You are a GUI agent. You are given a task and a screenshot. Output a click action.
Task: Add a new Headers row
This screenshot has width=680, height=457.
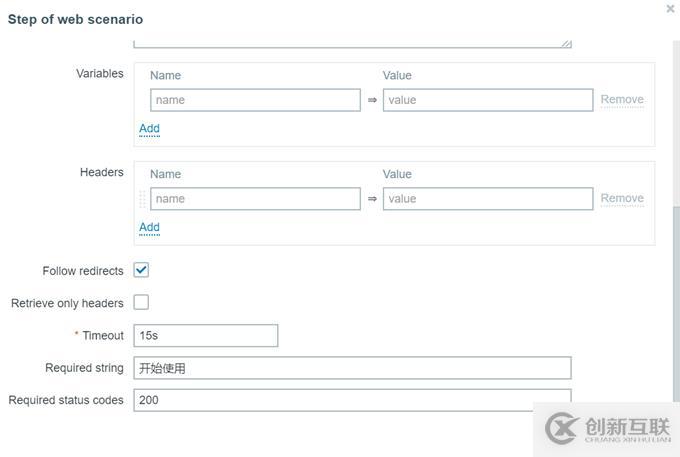coord(149,228)
